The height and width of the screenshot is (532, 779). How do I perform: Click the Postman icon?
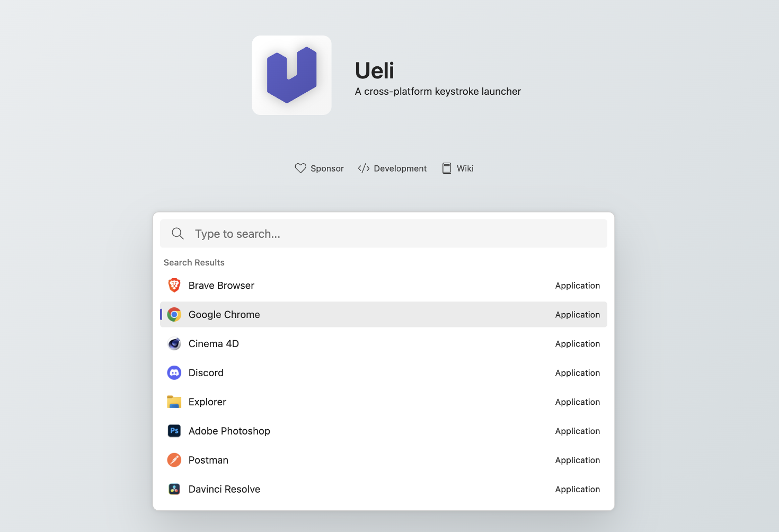pyautogui.click(x=174, y=460)
